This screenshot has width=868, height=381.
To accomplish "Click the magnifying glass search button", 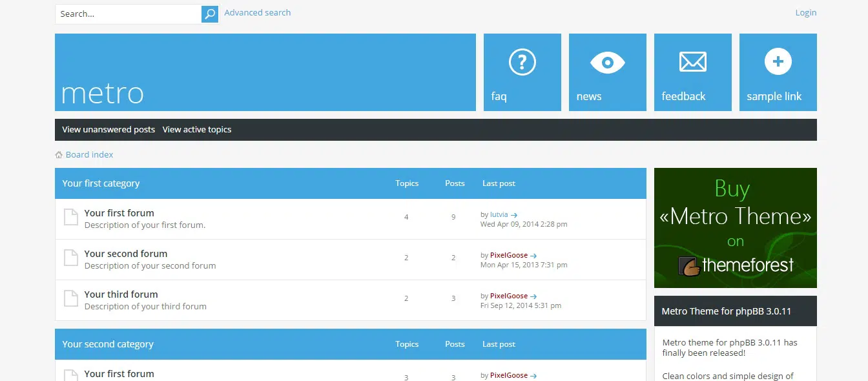I will (x=209, y=14).
